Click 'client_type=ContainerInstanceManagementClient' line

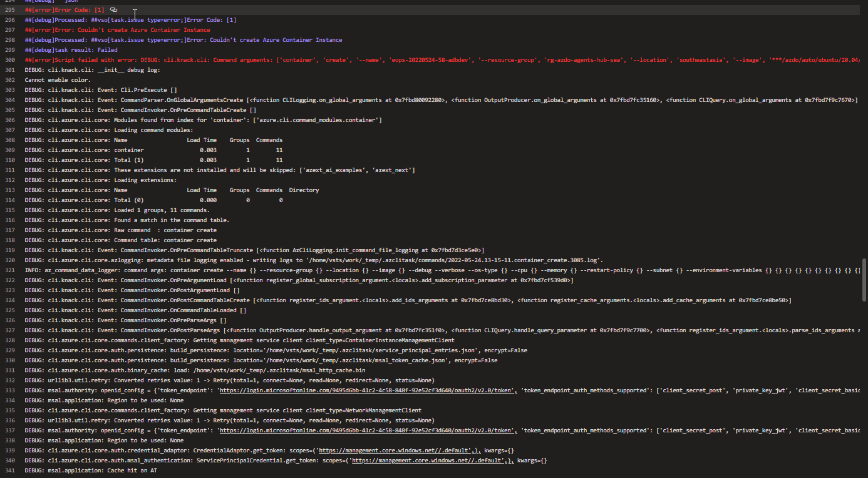239,340
